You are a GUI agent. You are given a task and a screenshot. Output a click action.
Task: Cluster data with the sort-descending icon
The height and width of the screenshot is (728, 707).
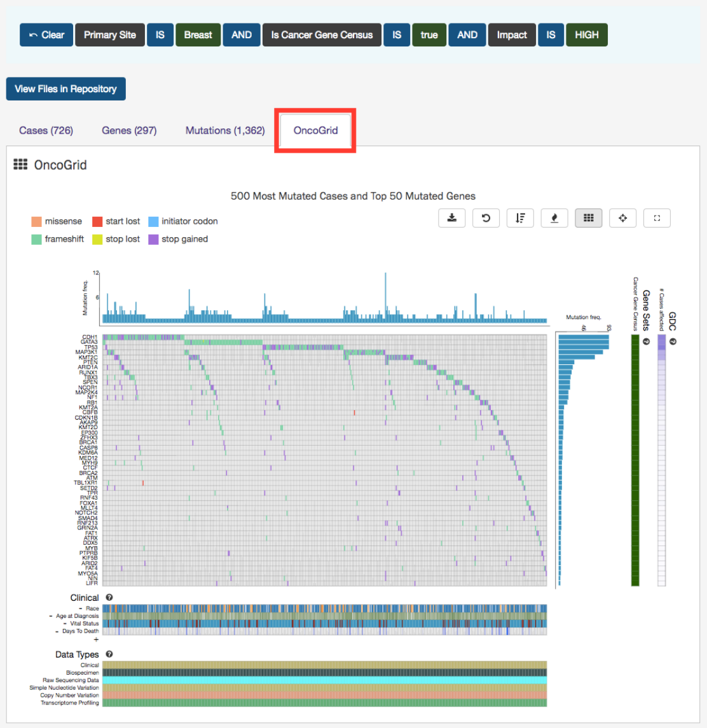click(520, 218)
